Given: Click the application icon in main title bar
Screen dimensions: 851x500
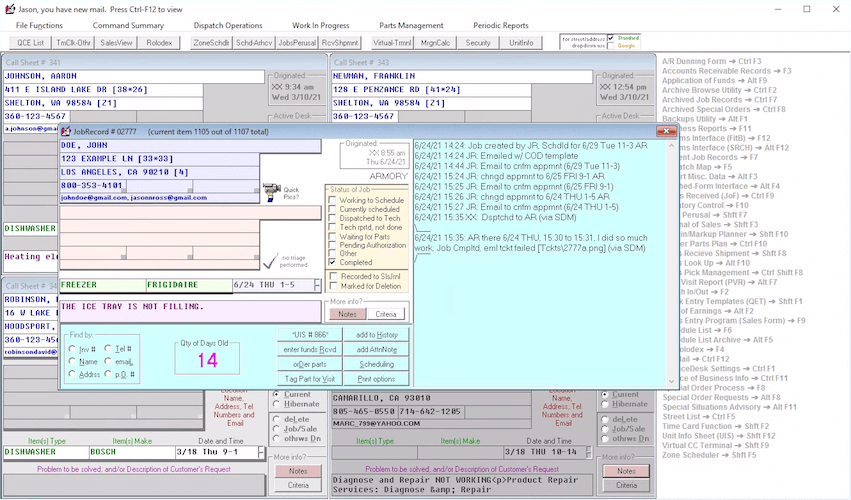Looking at the screenshot, I should coord(9,9).
